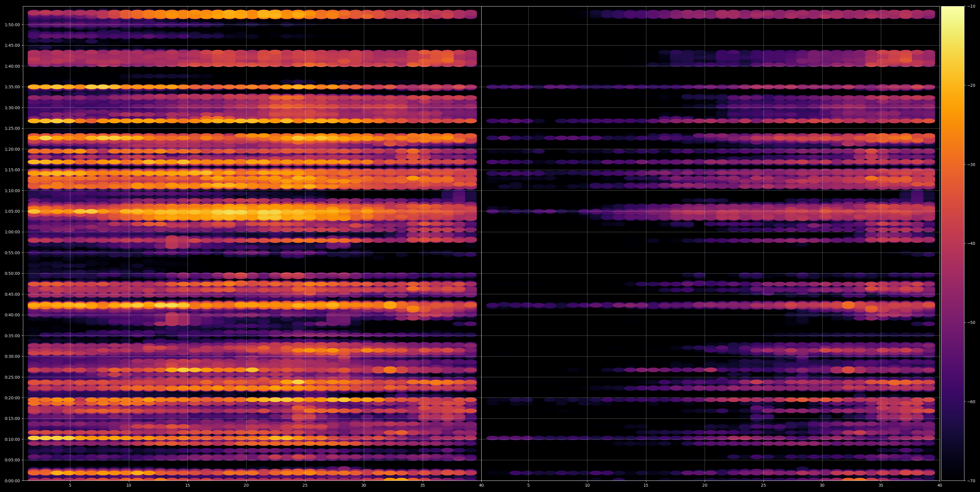This screenshot has width=980, height=492.
Task: Select the 0:10:00 time label
Action: [12, 439]
